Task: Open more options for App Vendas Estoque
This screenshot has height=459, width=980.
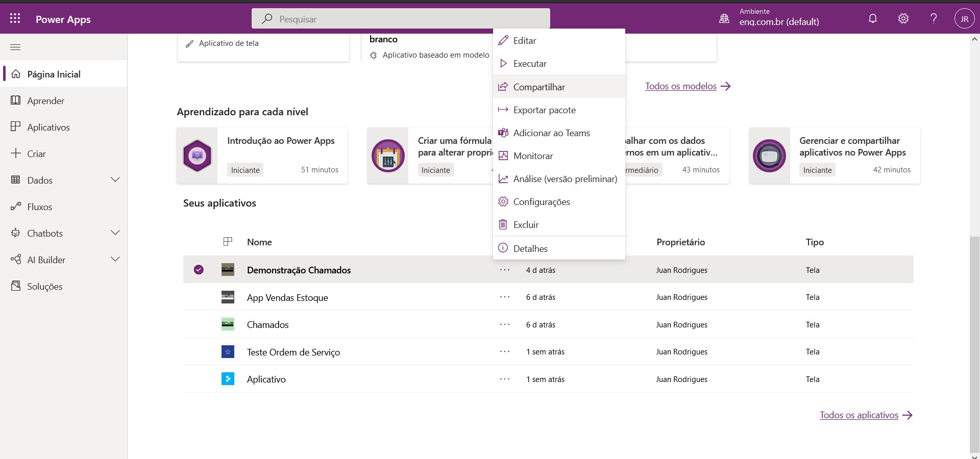Action: [505, 297]
